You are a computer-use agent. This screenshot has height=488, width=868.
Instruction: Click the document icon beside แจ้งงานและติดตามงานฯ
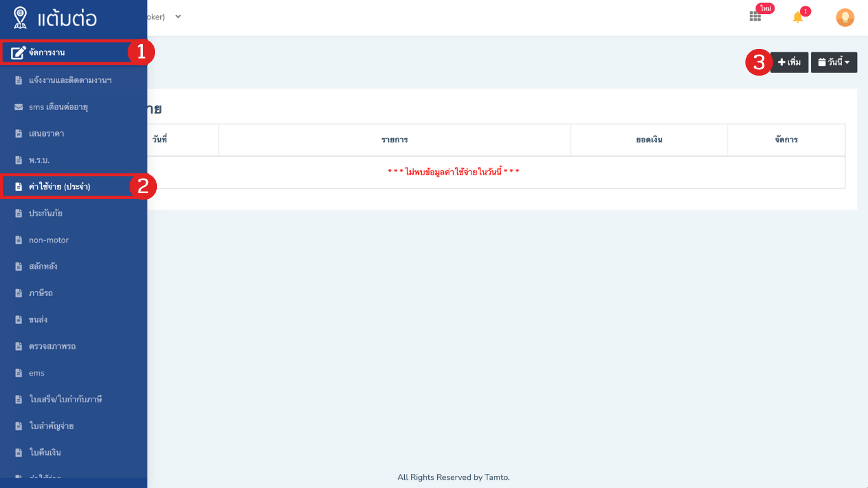(x=18, y=81)
